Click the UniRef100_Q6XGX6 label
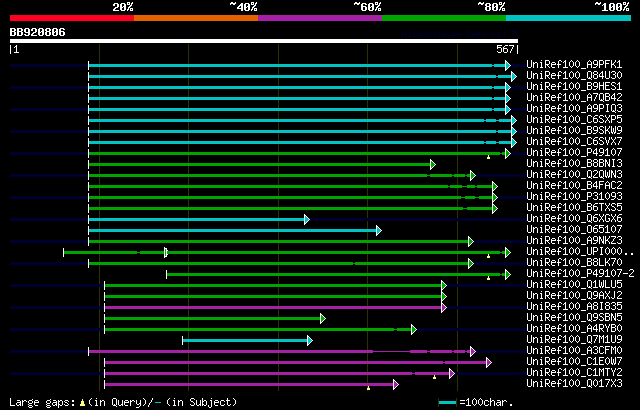Image resolution: width=640 pixels, height=410 pixels. click(x=574, y=219)
